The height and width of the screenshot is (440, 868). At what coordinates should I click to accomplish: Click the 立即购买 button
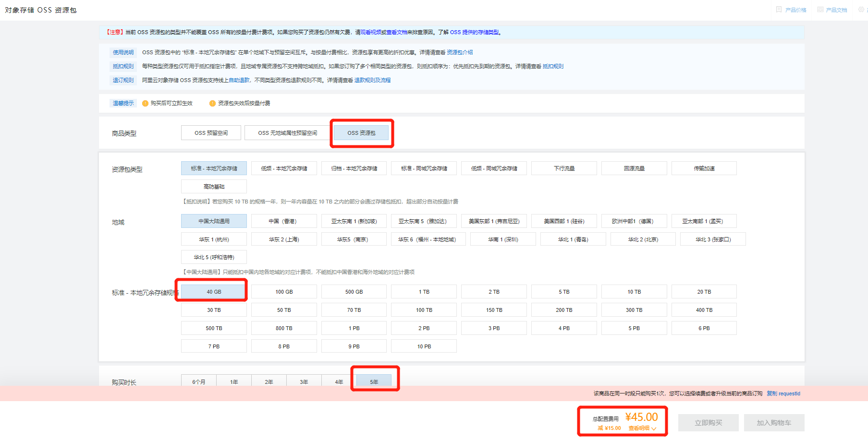[708, 423]
